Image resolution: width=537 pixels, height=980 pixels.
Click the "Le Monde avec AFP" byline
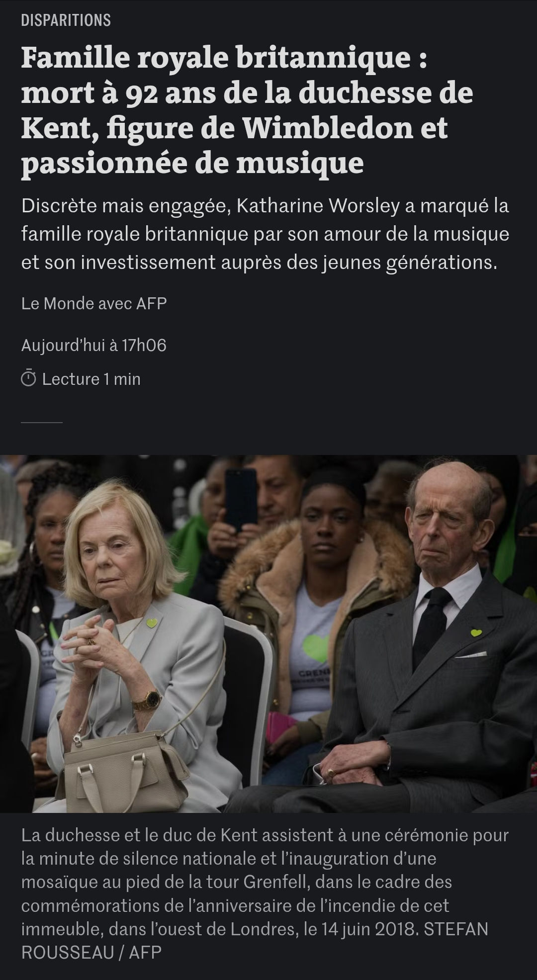pyautogui.click(x=94, y=303)
